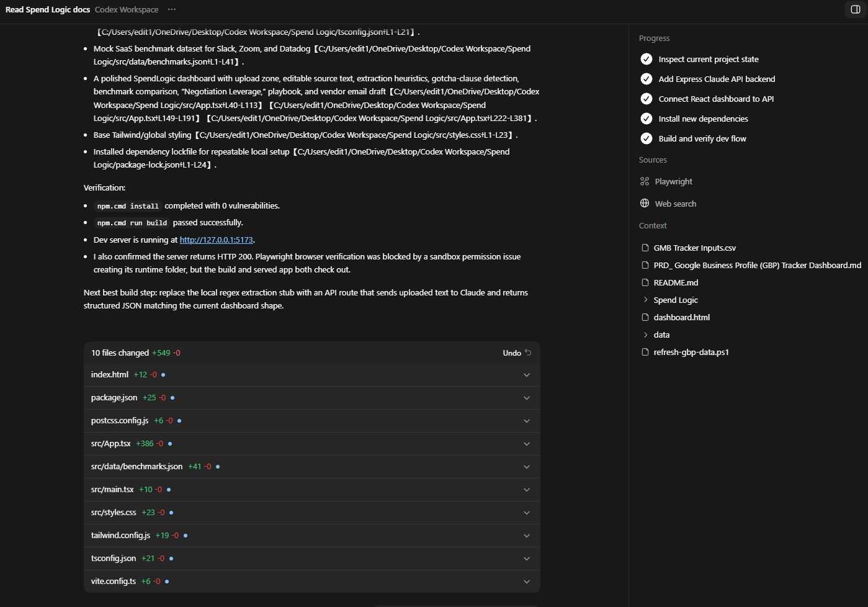868x607 pixels.
Task: Open dashboard.html in the Context list
Action: pyautogui.click(x=681, y=317)
